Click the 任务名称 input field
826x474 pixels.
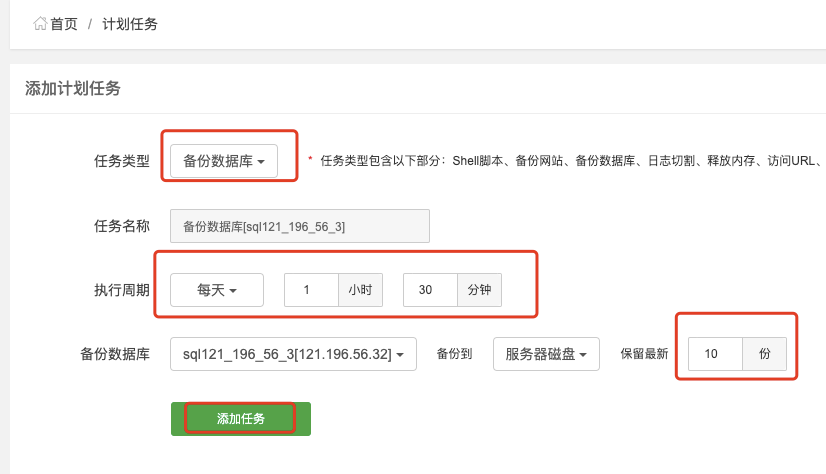click(300, 226)
